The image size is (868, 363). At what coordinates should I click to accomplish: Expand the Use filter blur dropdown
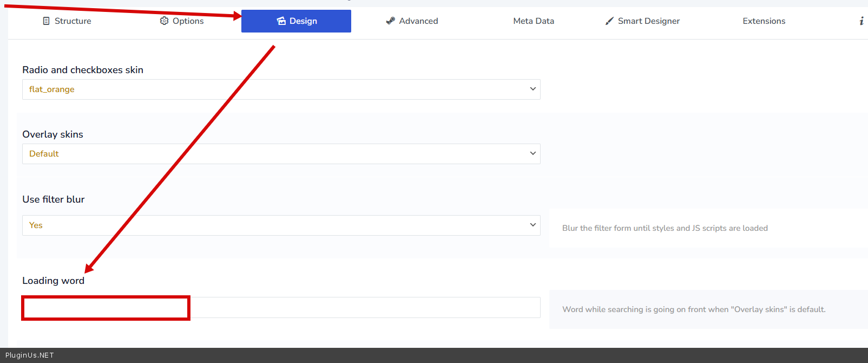click(281, 225)
